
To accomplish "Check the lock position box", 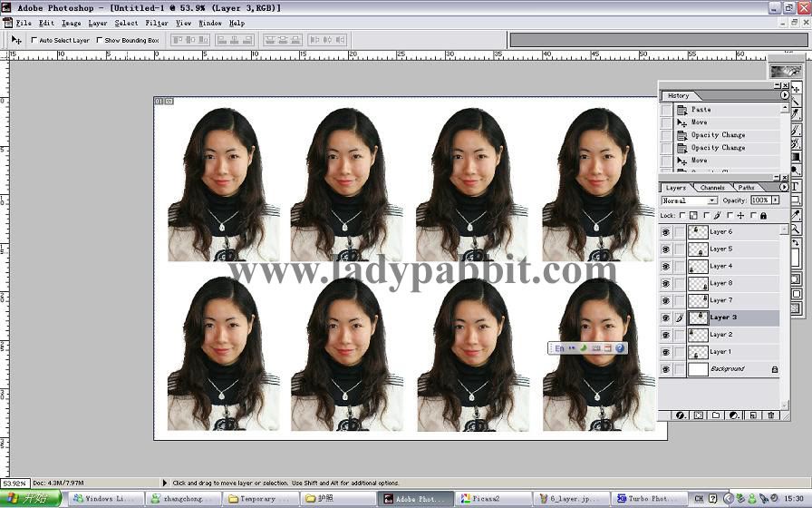I will click(730, 215).
